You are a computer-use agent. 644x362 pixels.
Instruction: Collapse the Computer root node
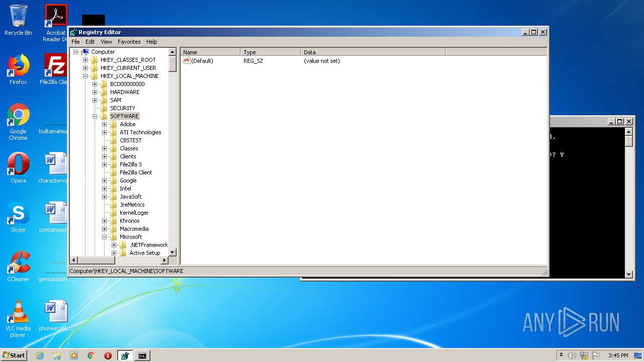tap(75, 52)
